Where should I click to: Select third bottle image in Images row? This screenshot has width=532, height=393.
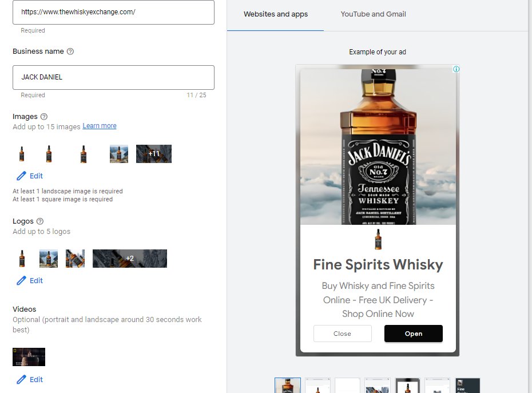(x=84, y=154)
